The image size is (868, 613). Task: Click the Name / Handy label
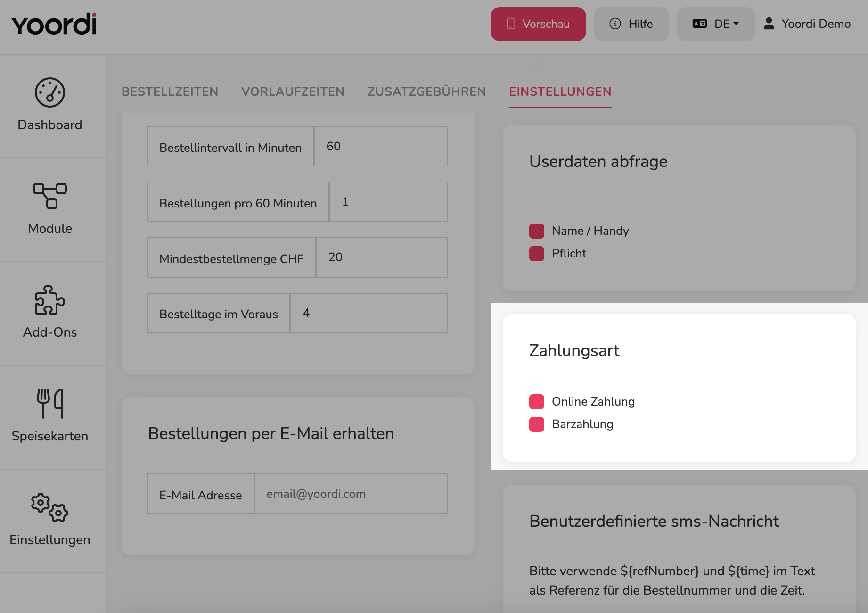[590, 231]
